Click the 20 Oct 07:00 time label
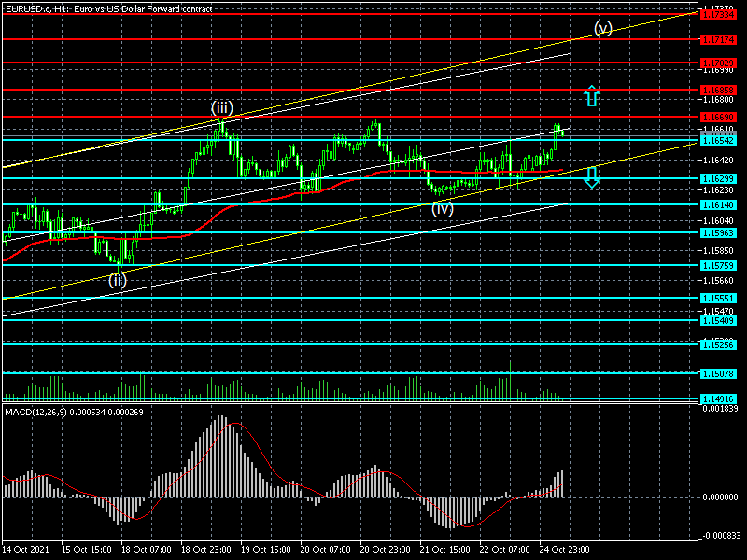747x560 pixels. click(x=325, y=550)
